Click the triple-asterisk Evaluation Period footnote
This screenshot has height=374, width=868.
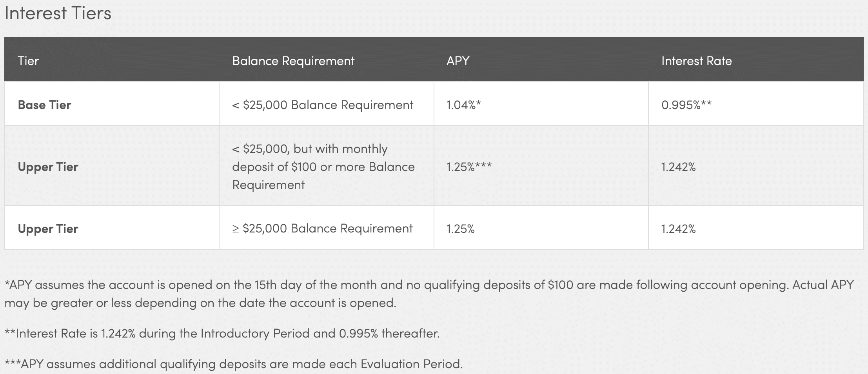(x=234, y=364)
